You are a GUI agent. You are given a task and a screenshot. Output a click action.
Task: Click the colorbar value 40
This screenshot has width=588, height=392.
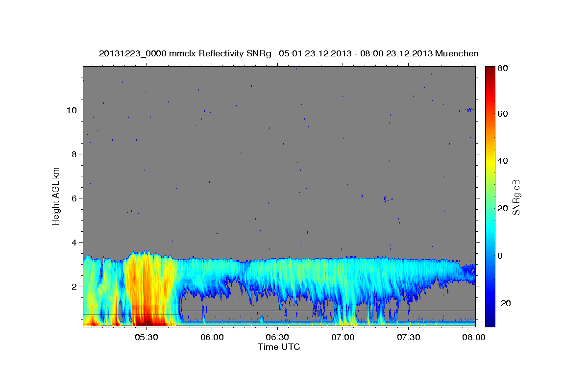point(502,161)
